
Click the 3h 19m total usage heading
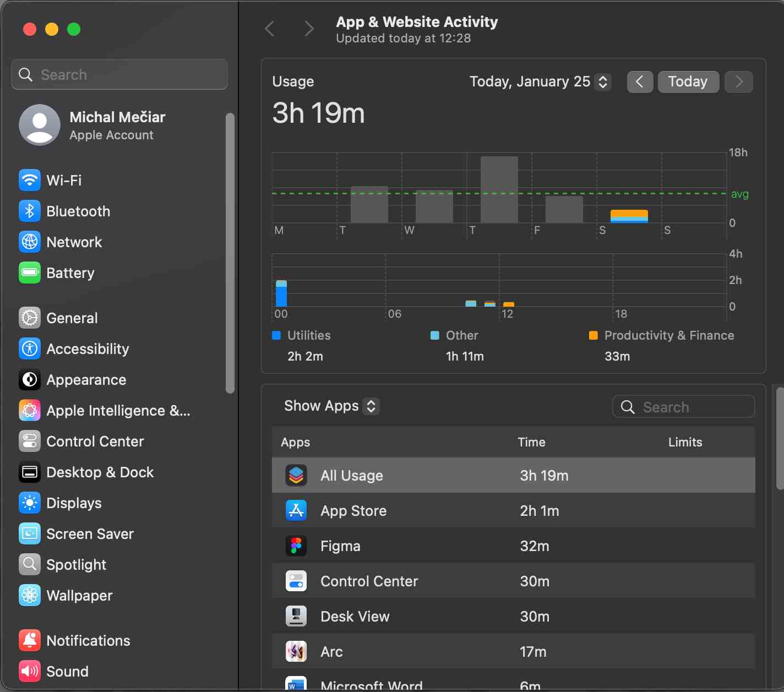tap(318, 113)
